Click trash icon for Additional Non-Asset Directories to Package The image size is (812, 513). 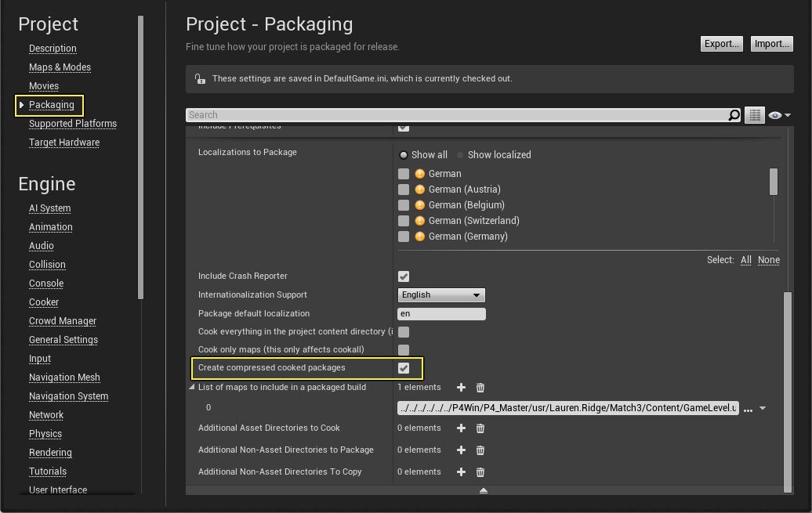point(480,450)
